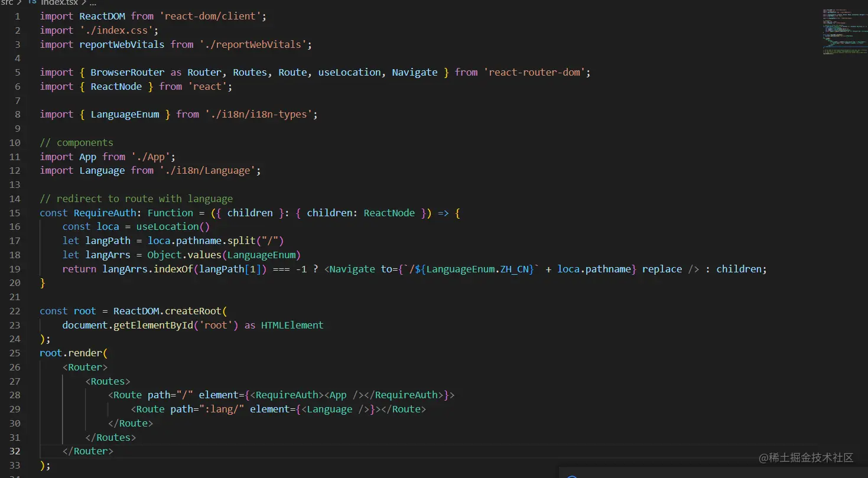
Task: Click the Function type annotation
Action: [170, 213]
